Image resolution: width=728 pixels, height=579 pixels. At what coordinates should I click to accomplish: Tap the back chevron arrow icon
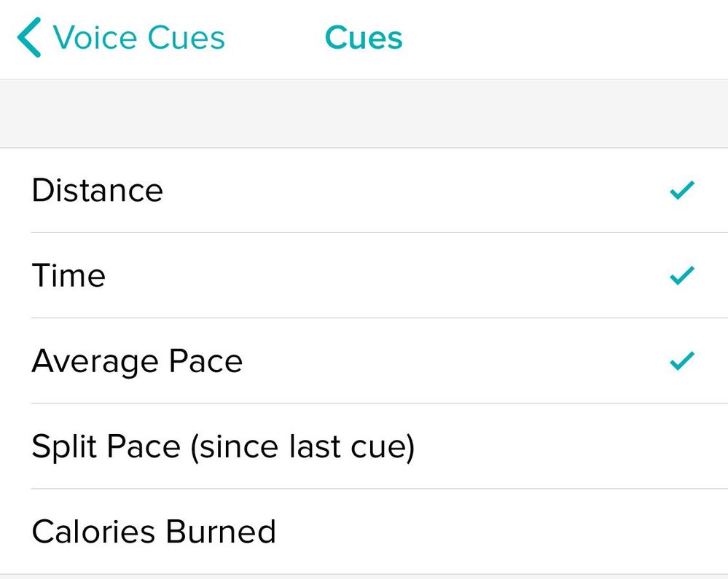tap(29, 38)
